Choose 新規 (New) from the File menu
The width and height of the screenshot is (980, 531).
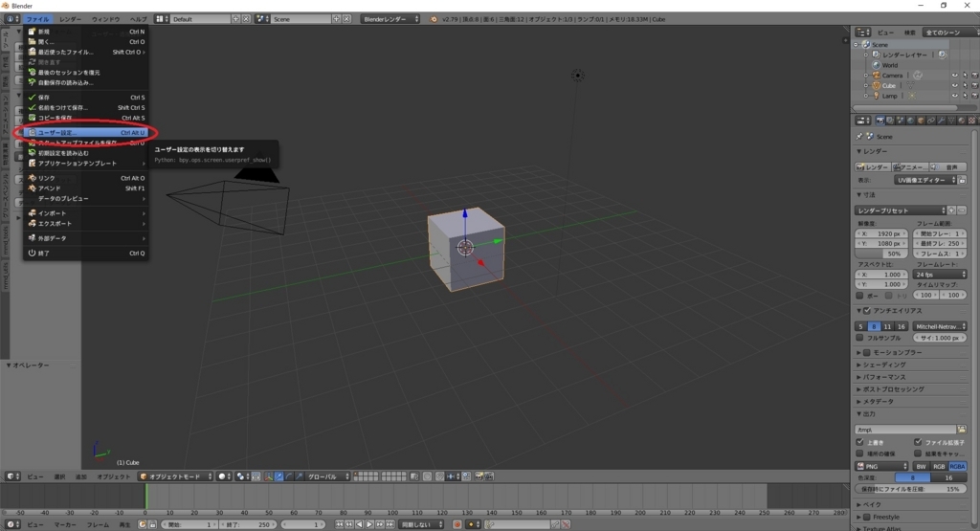point(85,32)
